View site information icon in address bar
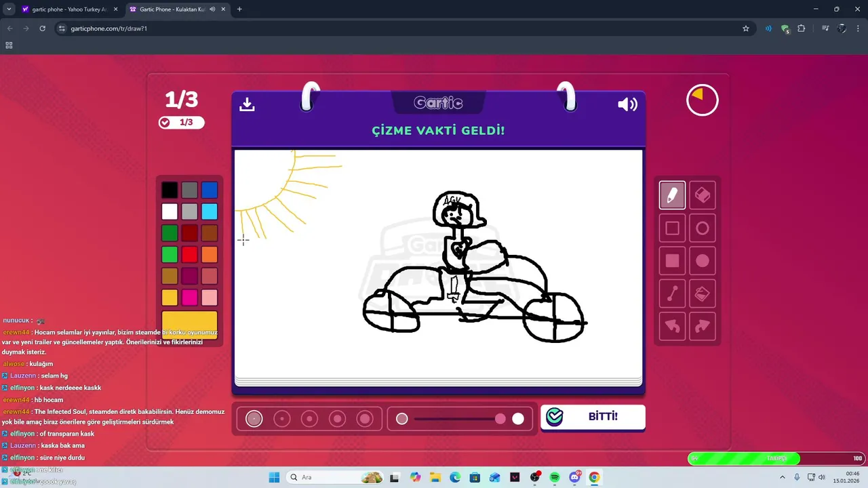The height and width of the screenshot is (488, 868). pos(62,28)
